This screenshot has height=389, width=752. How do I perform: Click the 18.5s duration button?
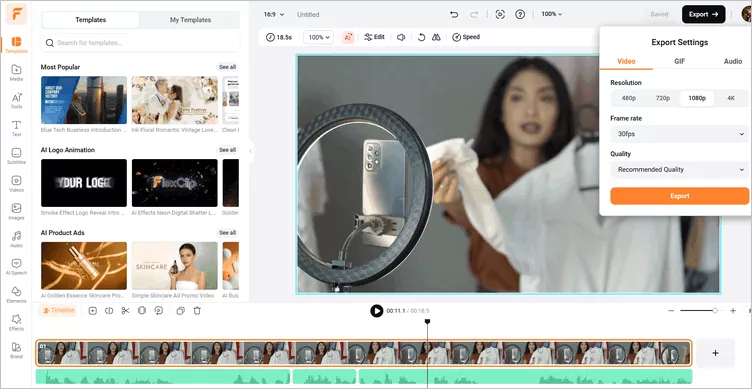[279, 37]
